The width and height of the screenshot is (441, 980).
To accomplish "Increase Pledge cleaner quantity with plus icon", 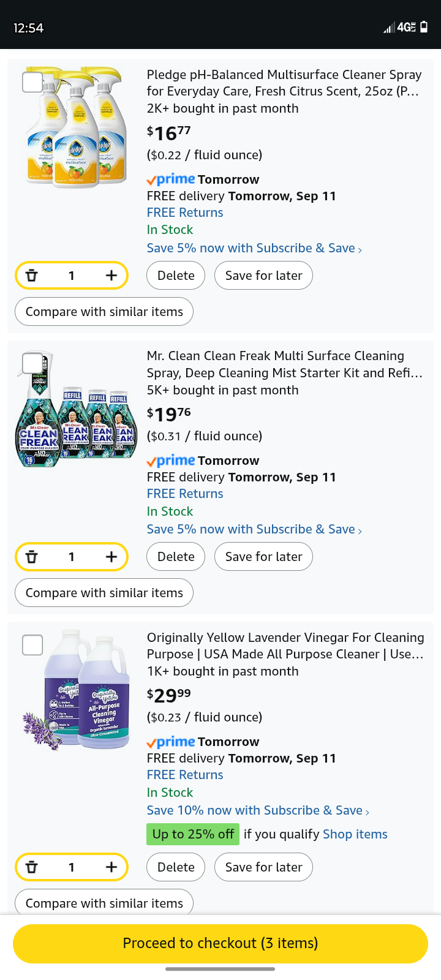I will 111,276.
